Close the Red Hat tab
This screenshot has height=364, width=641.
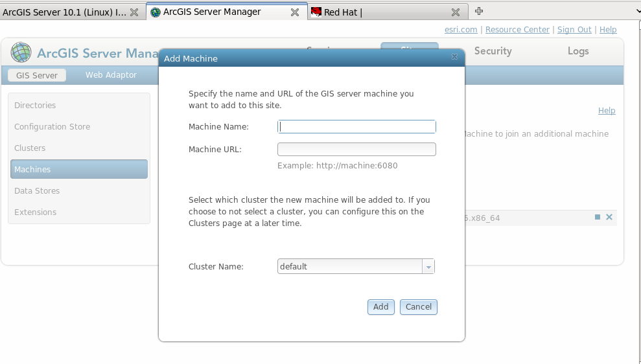pyautogui.click(x=456, y=12)
